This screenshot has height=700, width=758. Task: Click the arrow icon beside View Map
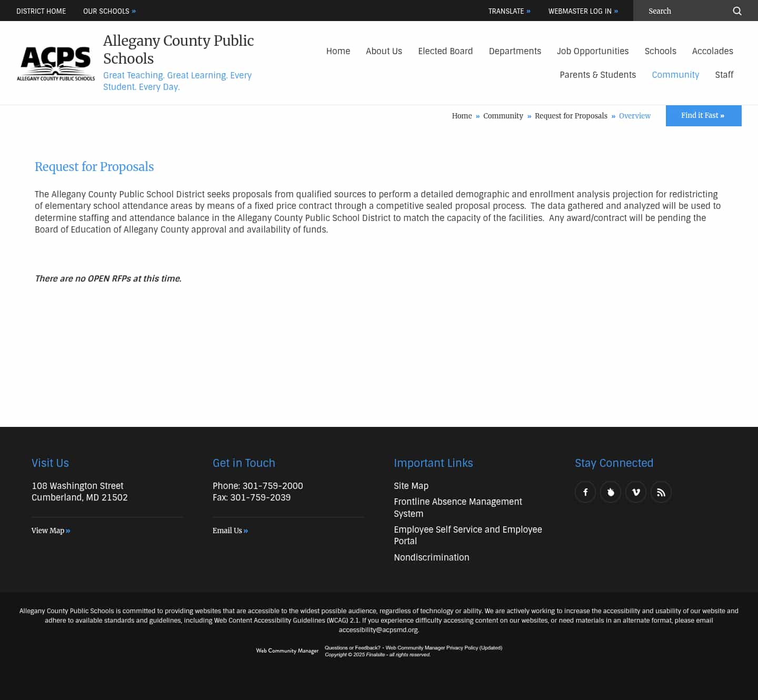coord(67,531)
